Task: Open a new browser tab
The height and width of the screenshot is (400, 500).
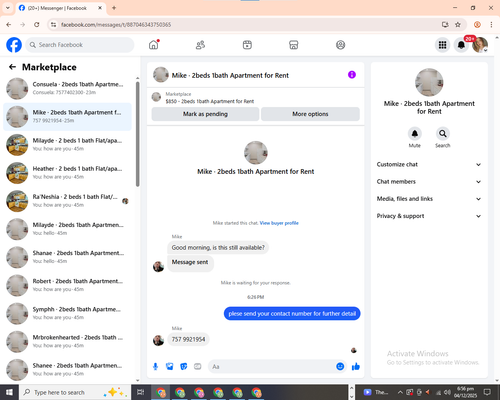Action: 114,8
